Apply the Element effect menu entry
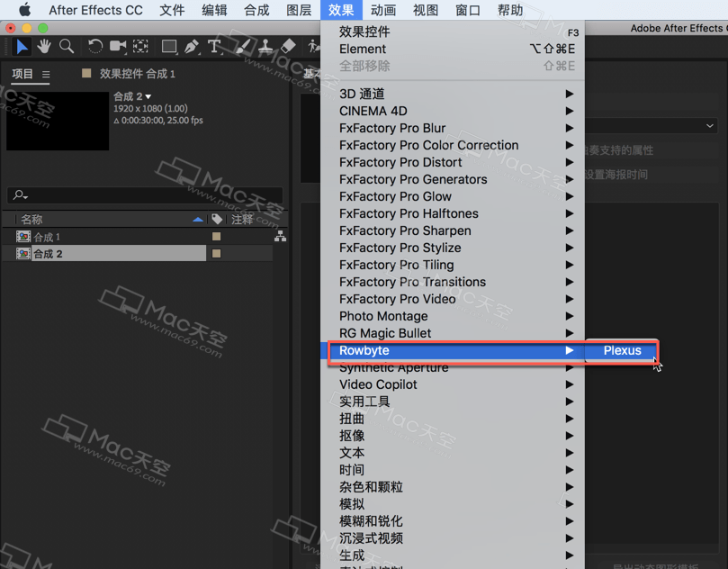 [x=453, y=49]
